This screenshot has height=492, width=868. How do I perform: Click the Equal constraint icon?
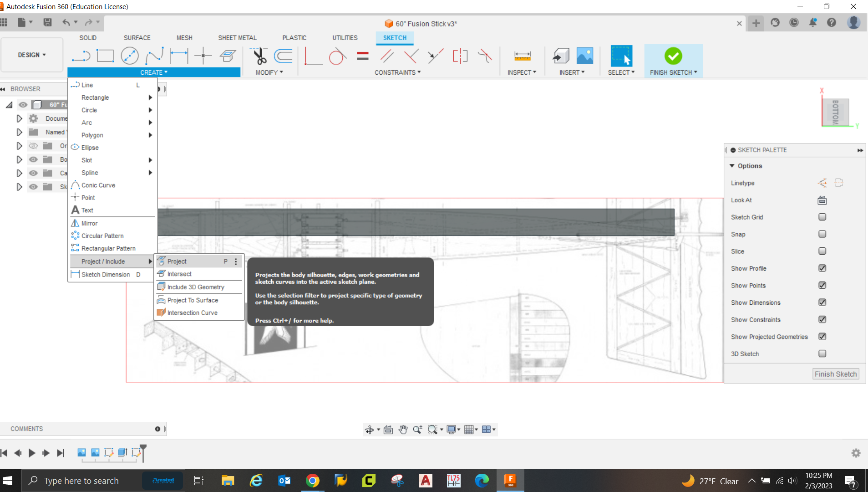362,56
